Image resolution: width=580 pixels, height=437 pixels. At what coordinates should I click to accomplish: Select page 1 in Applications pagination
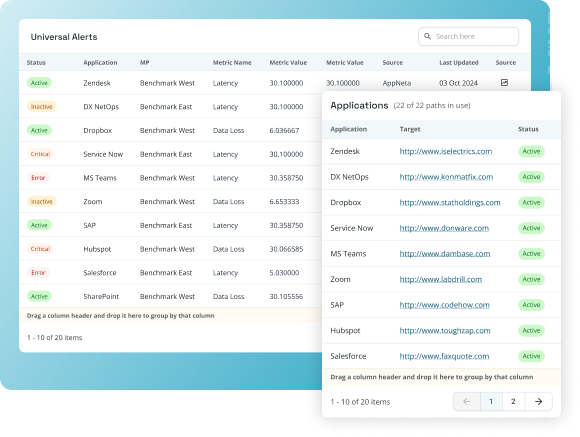click(491, 401)
